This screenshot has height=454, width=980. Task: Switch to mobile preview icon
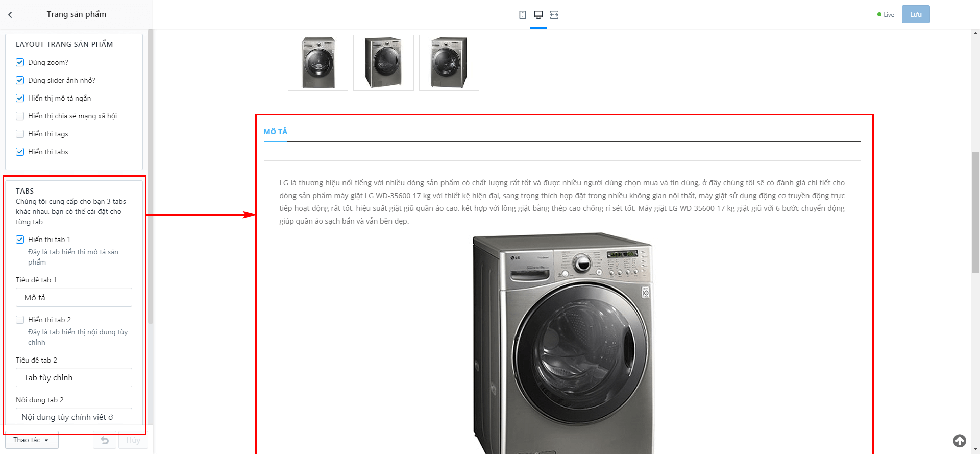tap(523, 15)
